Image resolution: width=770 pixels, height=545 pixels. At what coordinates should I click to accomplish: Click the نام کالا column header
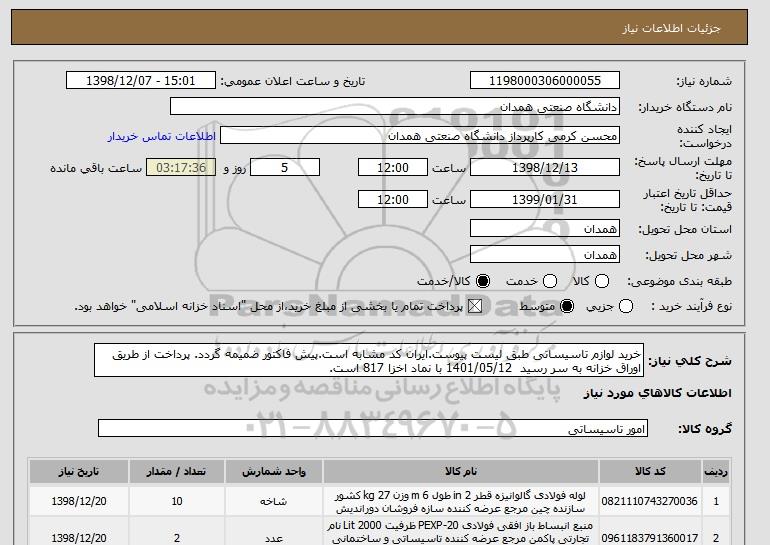461,471
